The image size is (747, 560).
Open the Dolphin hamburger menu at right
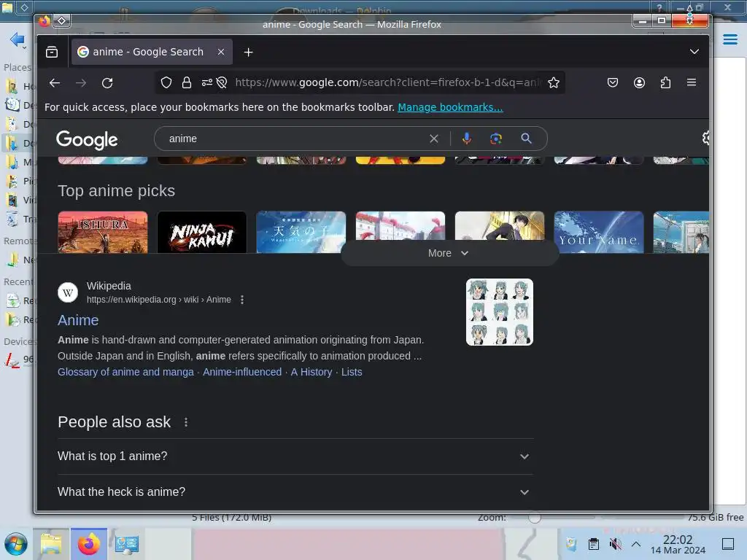tap(729, 39)
